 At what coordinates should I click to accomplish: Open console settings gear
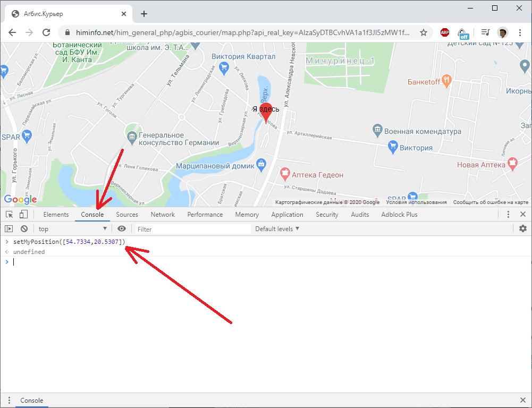[x=523, y=228]
